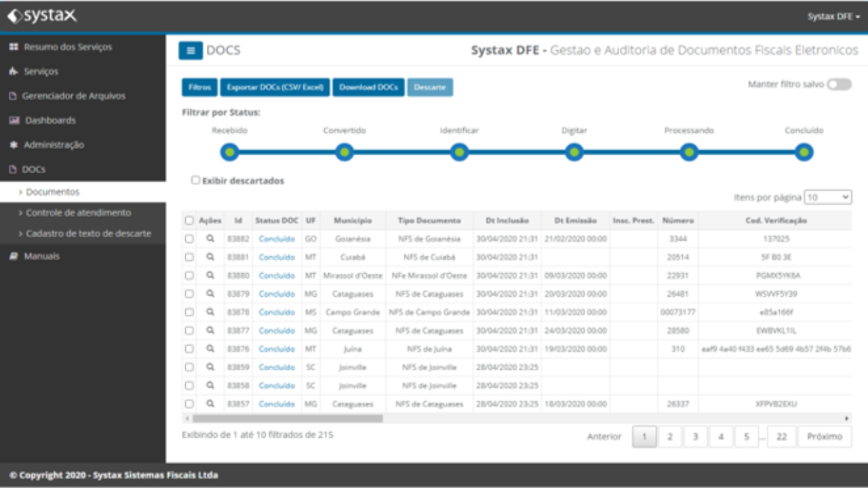This screenshot has width=868, height=488.
Task: Filter by Convertido status node
Action: 344,152
